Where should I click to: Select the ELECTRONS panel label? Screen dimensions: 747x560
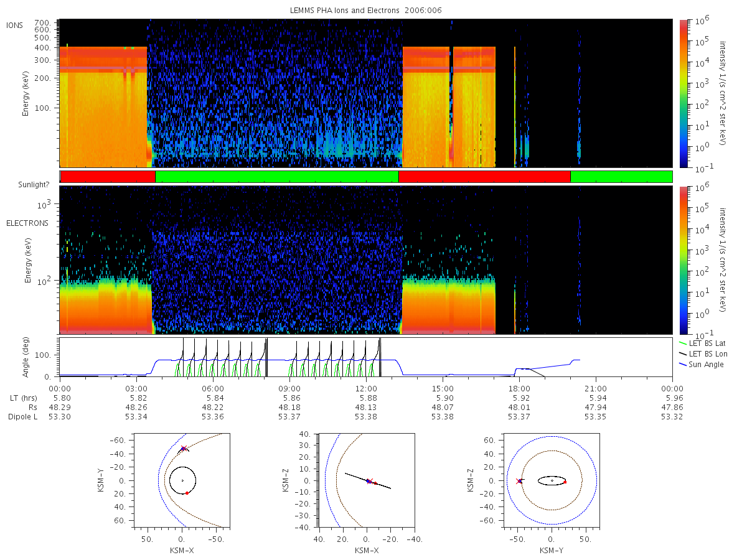click(27, 223)
